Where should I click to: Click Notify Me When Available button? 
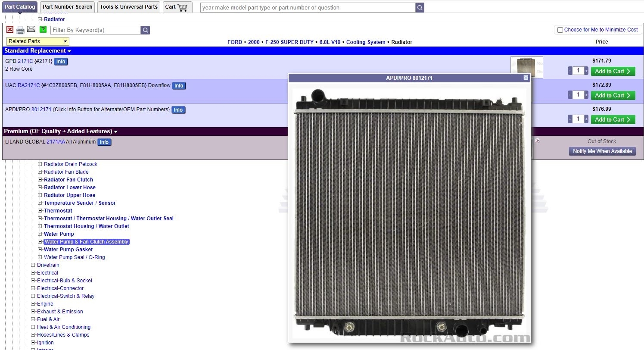click(x=602, y=151)
